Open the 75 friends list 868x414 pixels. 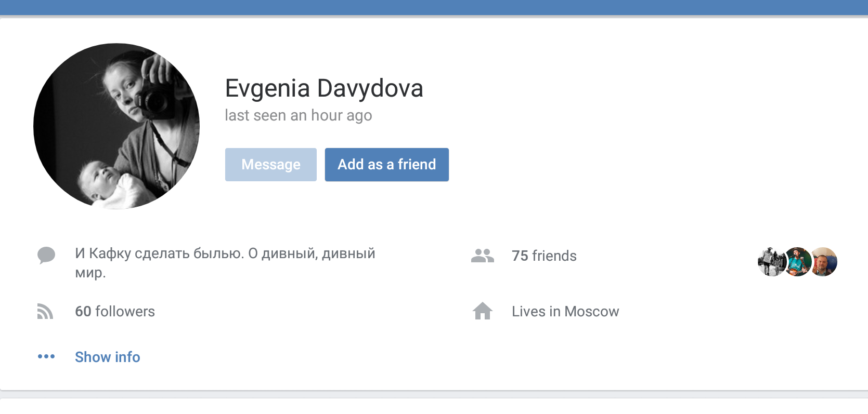point(544,256)
